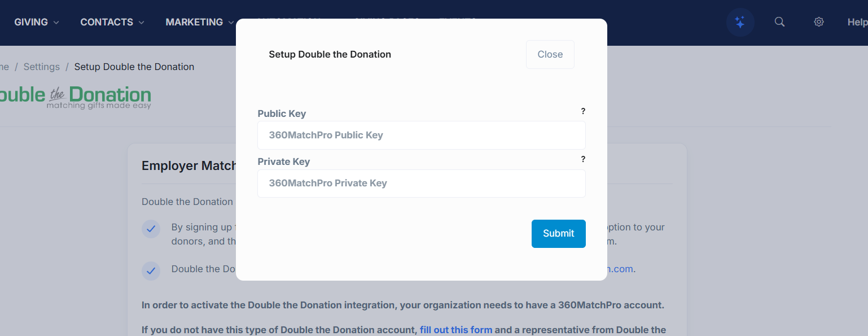This screenshot has width=868, height=336.
Task: Click the AI sparkle assistant icon
Action: pyautogui.click(x=740, y=23)
